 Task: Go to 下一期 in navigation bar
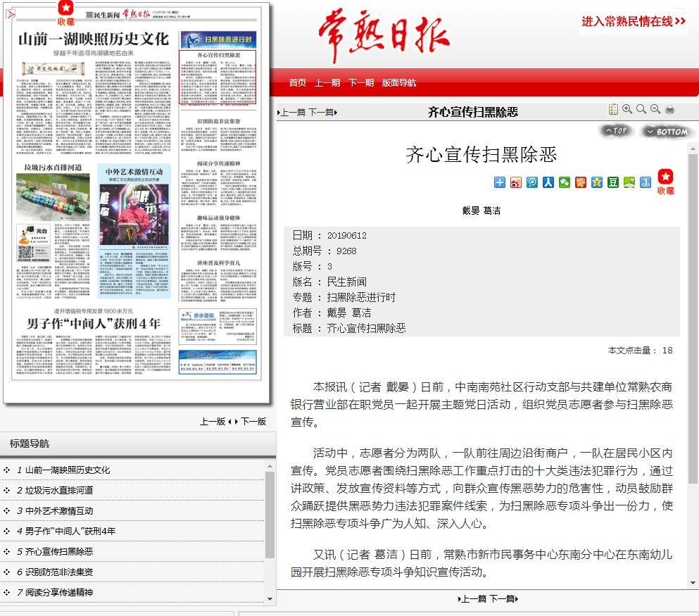pos(360,83)
